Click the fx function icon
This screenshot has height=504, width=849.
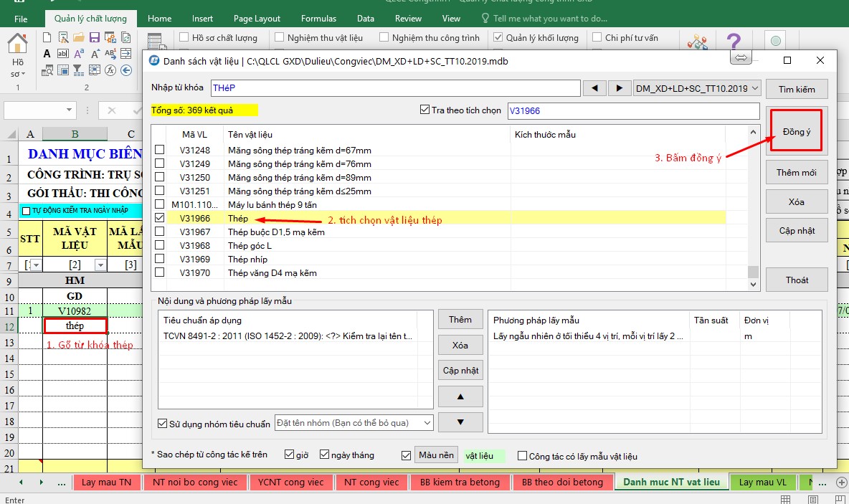click(110, 70)
